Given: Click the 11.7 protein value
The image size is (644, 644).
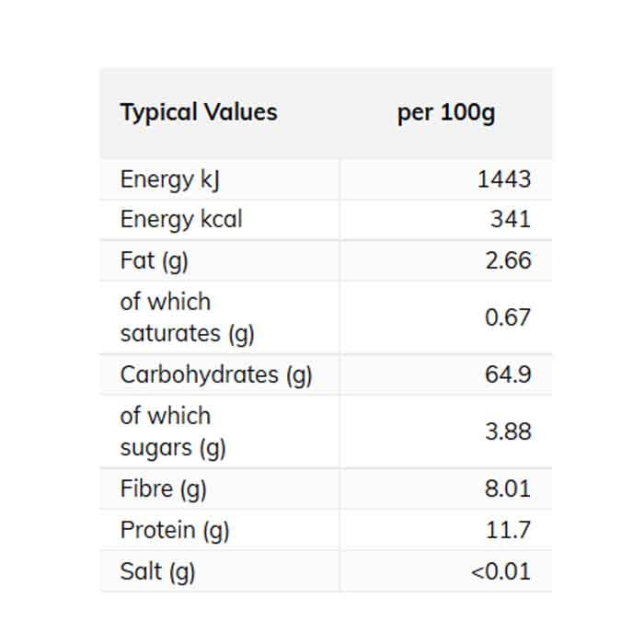Looking at the screenshot, I should click(x=509, y=530).
